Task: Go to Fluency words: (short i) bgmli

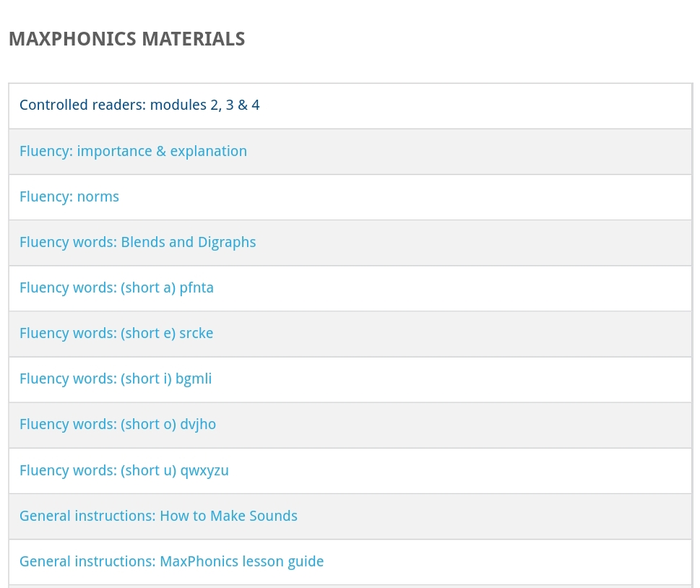Action: pos(116,379)
